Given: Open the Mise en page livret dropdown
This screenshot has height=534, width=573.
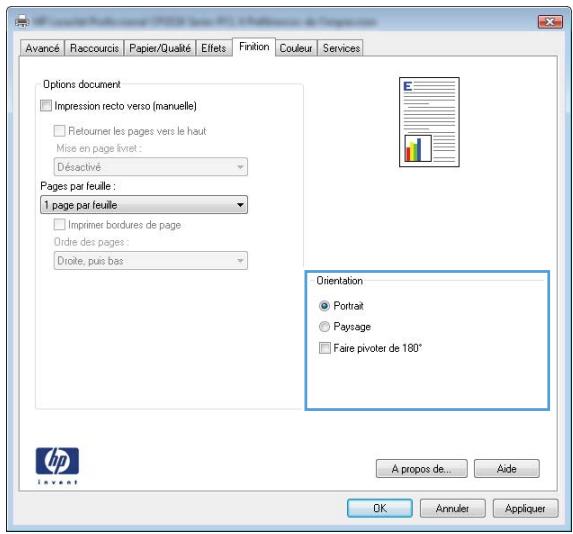Looking at the screenshot, I should (151, 167).
